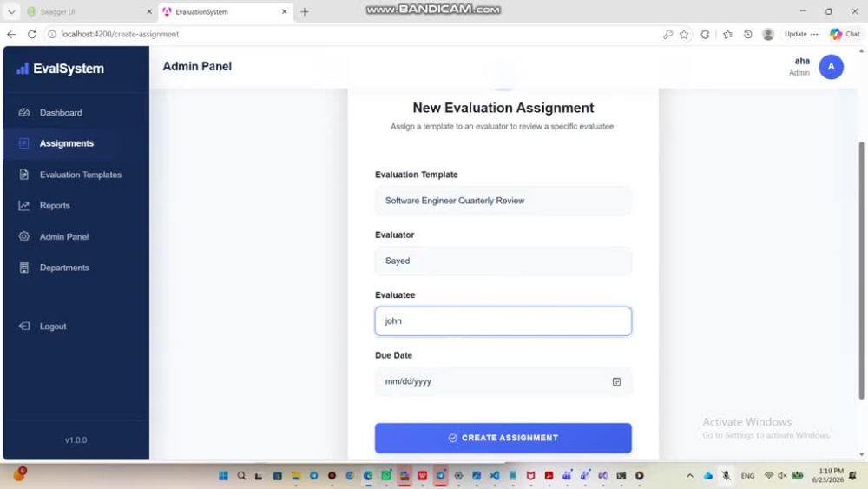Open the password key icon

click(x=667, y=35)
